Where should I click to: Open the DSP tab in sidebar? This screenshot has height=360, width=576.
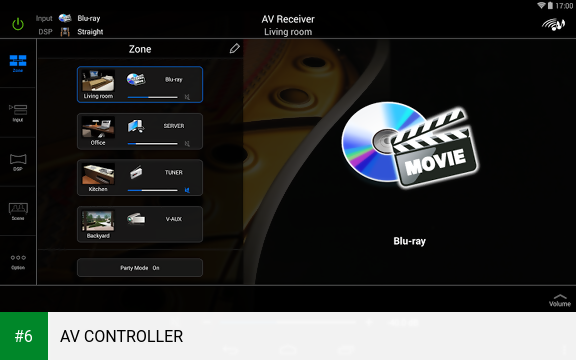coord(18,162)
